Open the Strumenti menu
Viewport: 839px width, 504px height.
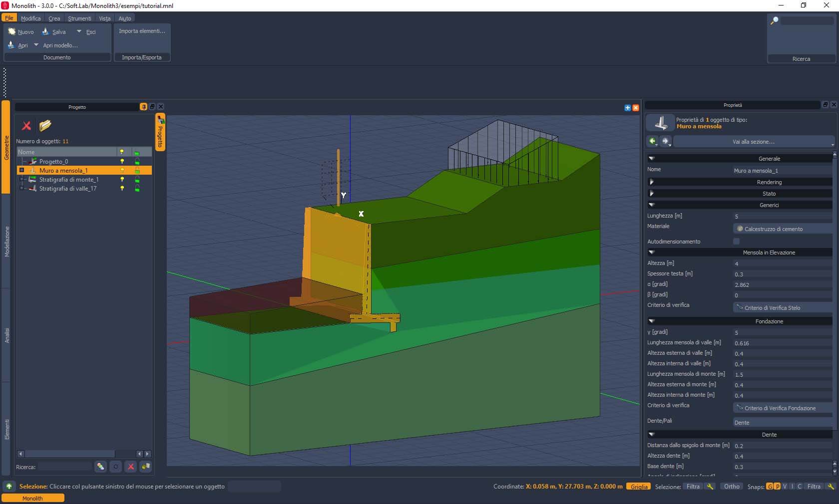click(x=79, y=18)
